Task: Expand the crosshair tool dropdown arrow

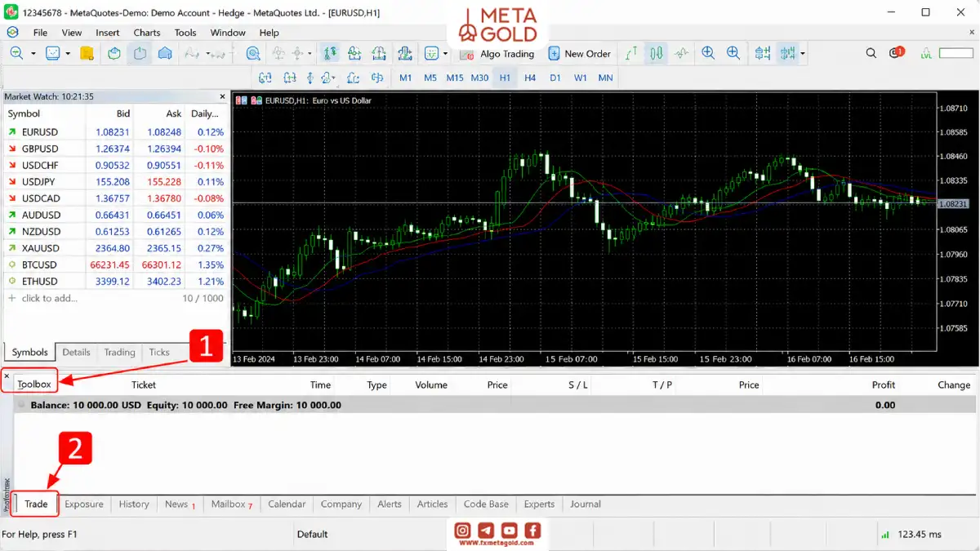Action: [309, 54]
